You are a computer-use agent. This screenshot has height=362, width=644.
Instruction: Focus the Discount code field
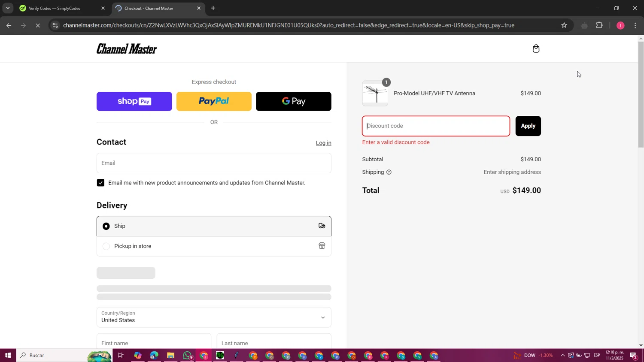click(436, 126)
